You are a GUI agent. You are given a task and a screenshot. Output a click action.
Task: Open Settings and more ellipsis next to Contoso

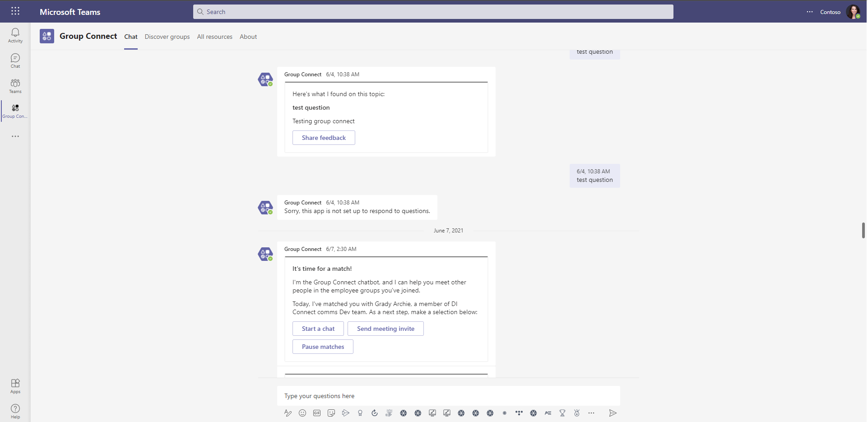point(810,12)
